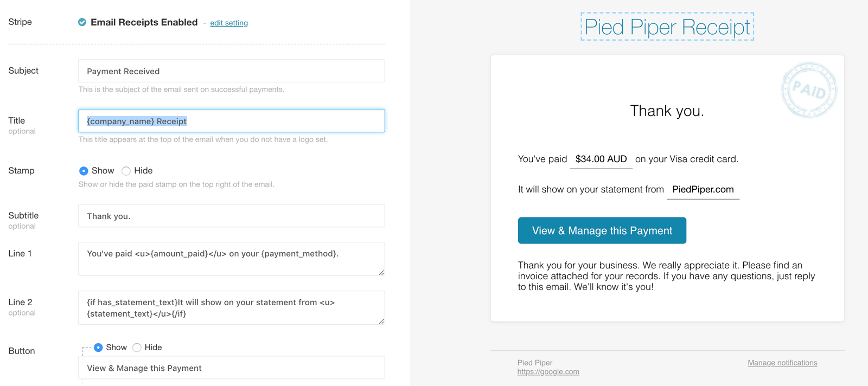Select Show for the Stamp option
868x386 pixels.
coord(84,171)
